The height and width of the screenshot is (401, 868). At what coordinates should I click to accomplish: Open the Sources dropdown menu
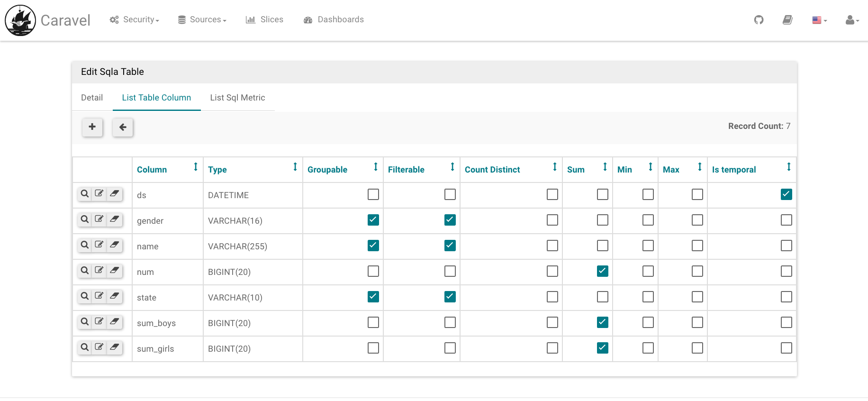(202, 20)
